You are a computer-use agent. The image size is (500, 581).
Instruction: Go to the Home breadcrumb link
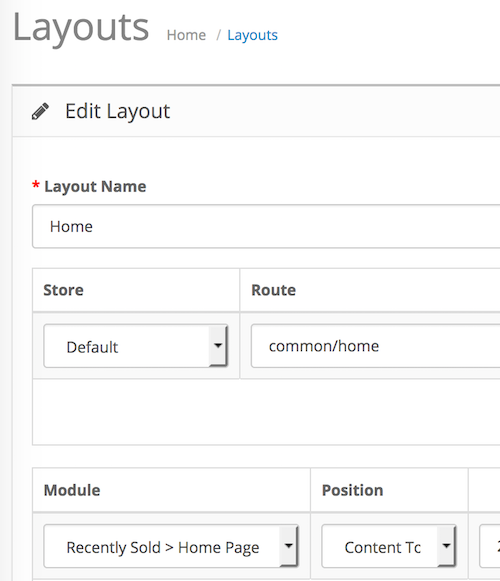tap(186, 35)
